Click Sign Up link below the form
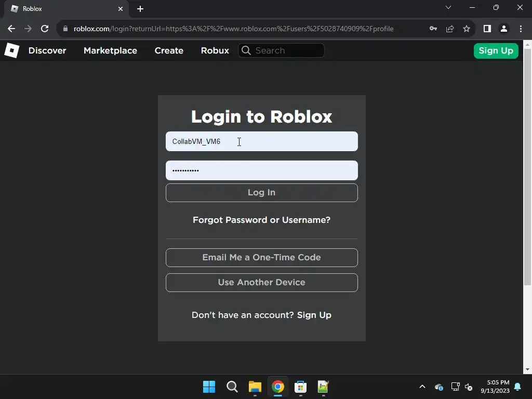Screen dimensions: 532x399 pos(314,315)
